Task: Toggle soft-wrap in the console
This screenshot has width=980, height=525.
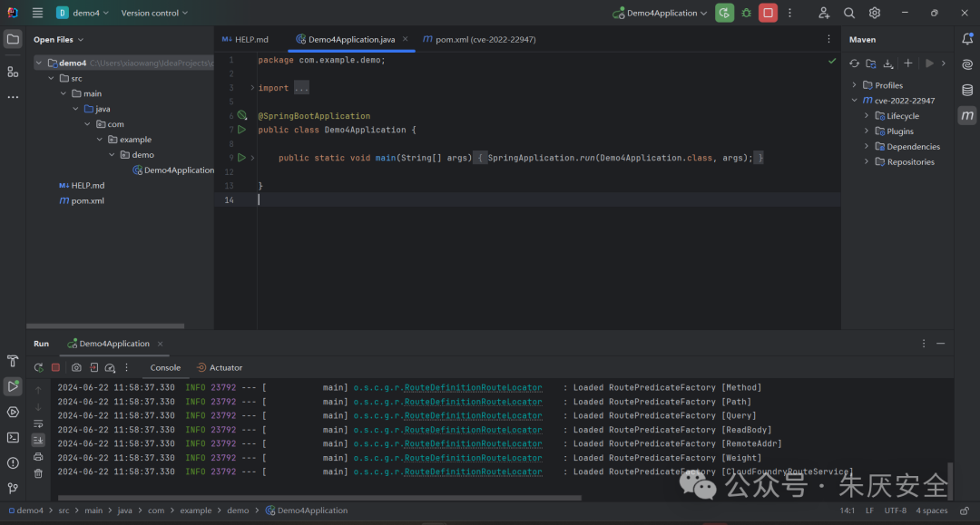Action: click(x=38, y=423)
